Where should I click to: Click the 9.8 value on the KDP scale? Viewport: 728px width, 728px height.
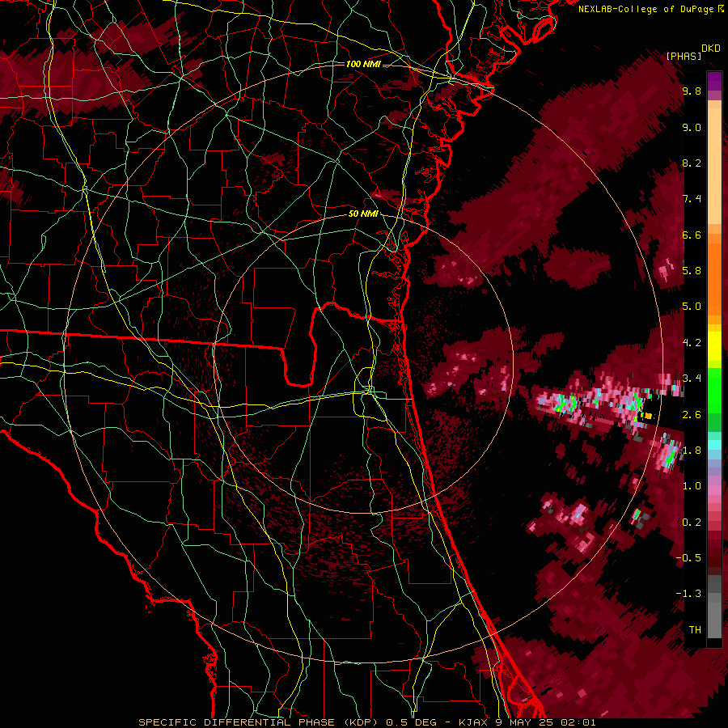692,91
